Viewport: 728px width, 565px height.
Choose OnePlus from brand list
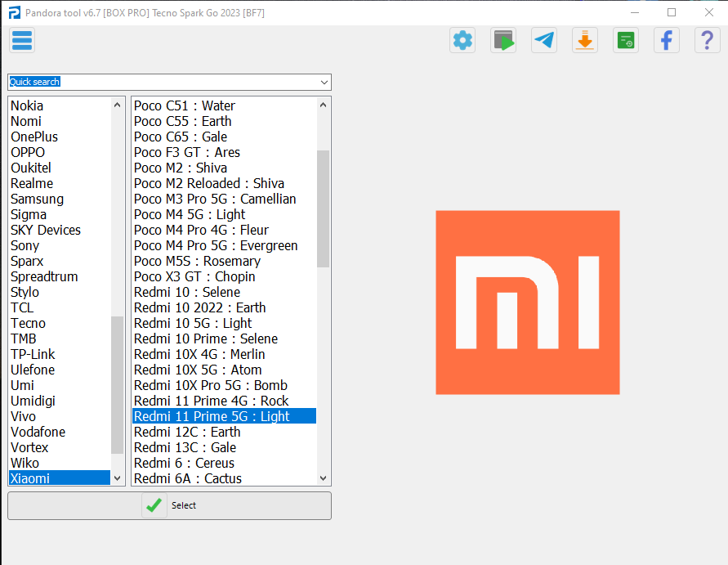tap(60, 137)
